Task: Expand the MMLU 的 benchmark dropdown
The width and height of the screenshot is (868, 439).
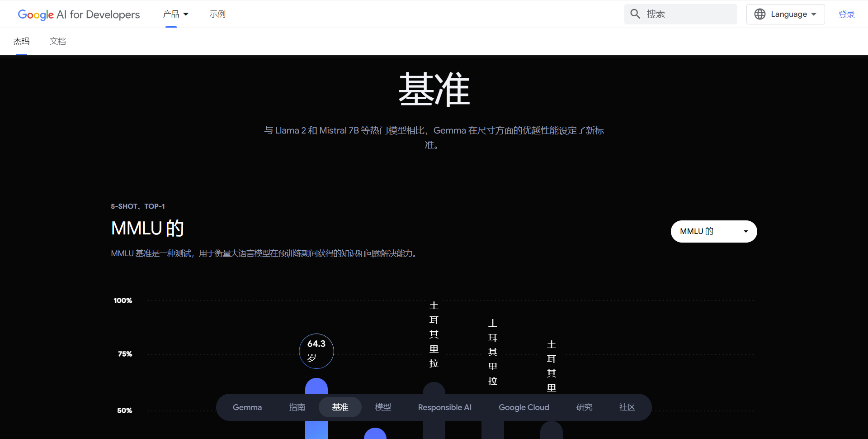Action: [714, 231]
